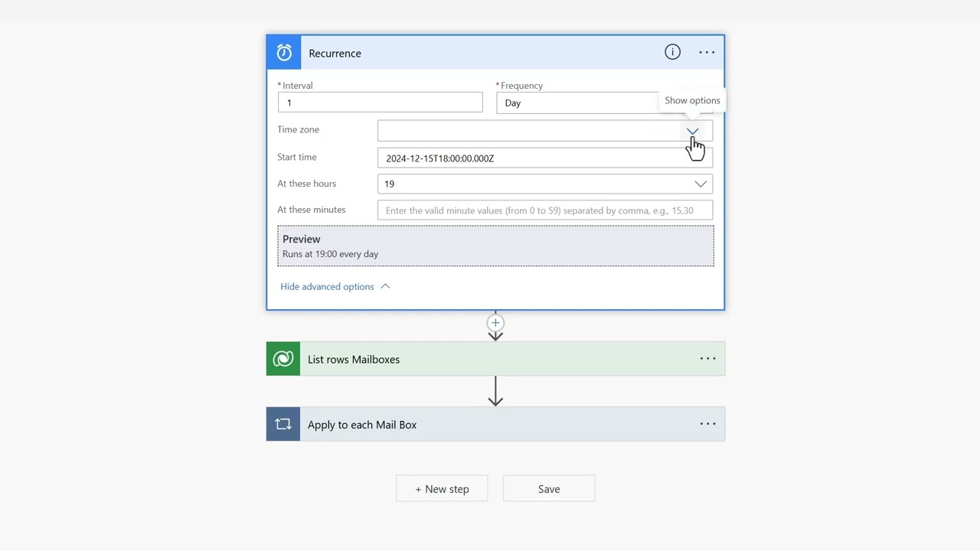Click the At these minutes input field
The width and height of the screenshot is (980, 551).
point(545,210)
